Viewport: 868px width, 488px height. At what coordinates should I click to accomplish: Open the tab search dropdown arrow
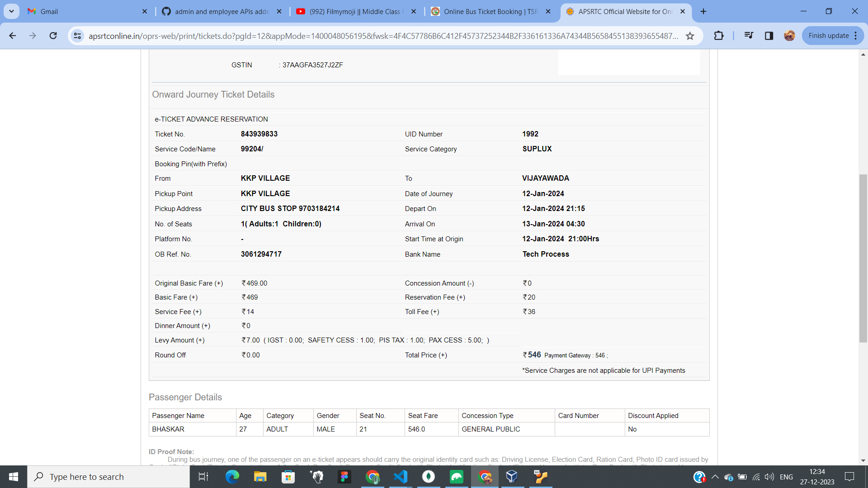click(11, 11)
